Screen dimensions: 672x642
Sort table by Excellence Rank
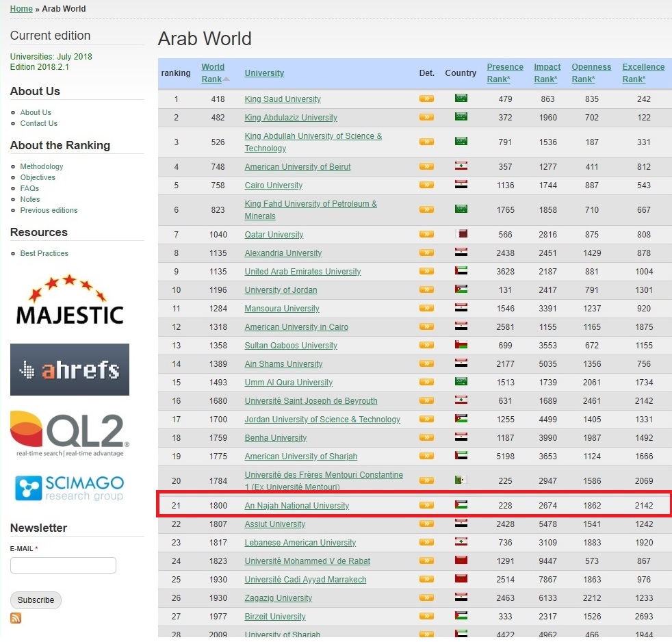[x=643, y=73]
